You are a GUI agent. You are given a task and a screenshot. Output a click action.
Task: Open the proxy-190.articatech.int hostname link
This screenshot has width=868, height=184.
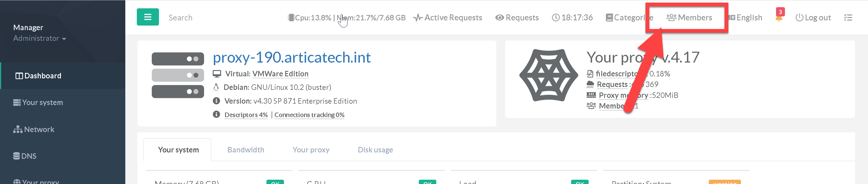click(291, 57)
